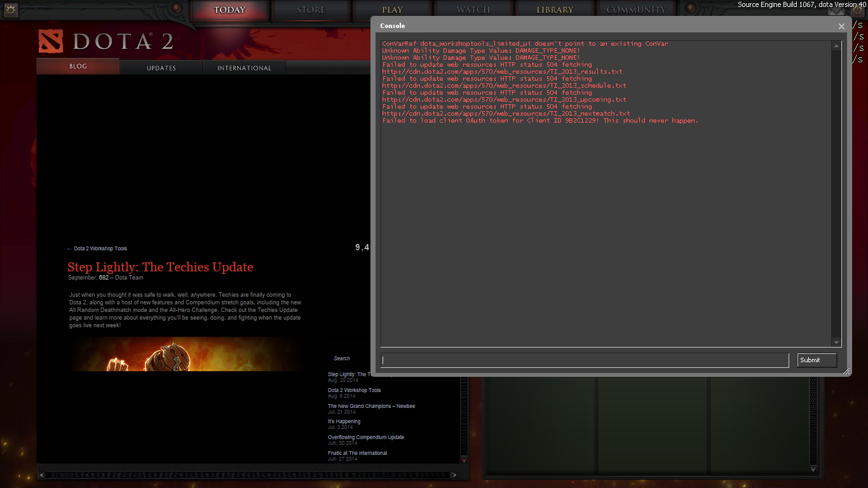The height and width of the screenshot is (488, 868).
Task: Submit the console command
Action: [817, 360]
